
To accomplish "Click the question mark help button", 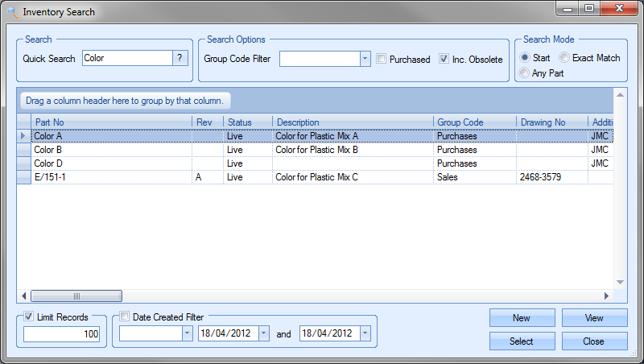I will (181, 58).
